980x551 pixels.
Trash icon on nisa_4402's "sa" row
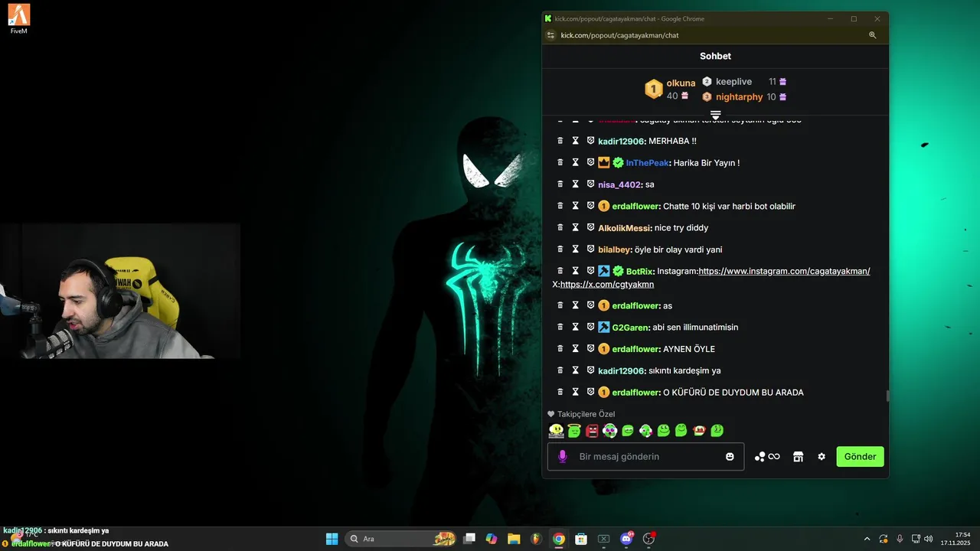tap(560, 184)
